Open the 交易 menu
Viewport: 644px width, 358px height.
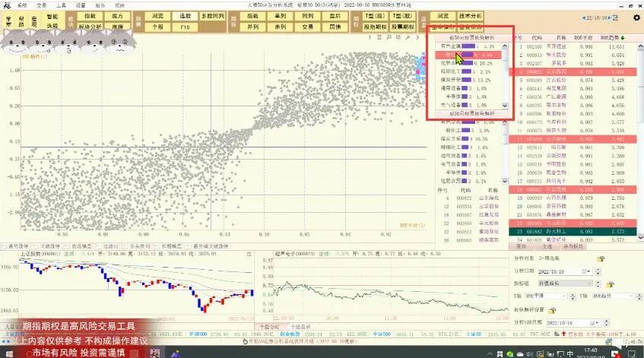42,5
